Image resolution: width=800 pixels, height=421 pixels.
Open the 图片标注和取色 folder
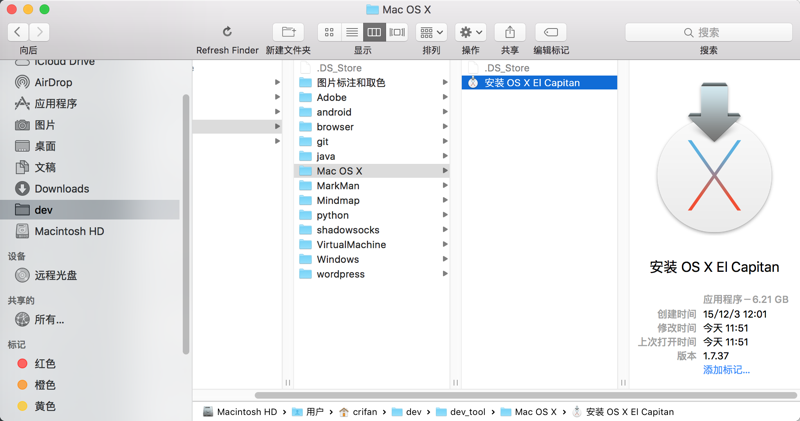372,83
